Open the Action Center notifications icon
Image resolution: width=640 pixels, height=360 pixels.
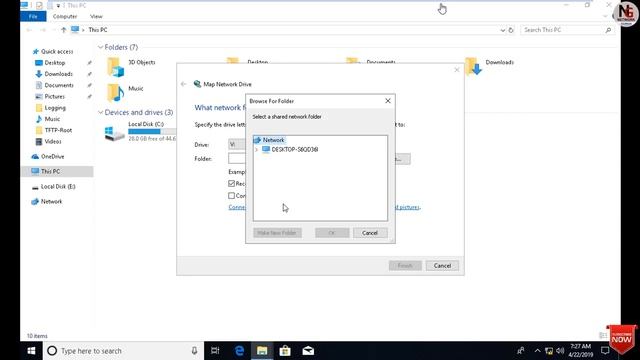pos(605,351)
